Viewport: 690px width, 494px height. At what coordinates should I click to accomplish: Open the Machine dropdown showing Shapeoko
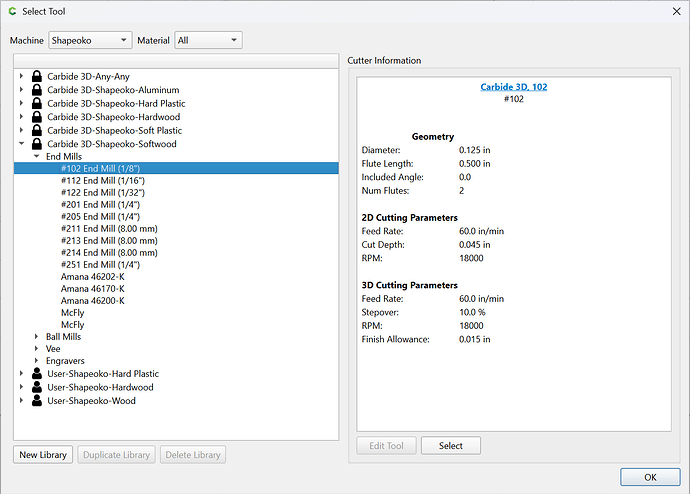click(x=90, y=40)
